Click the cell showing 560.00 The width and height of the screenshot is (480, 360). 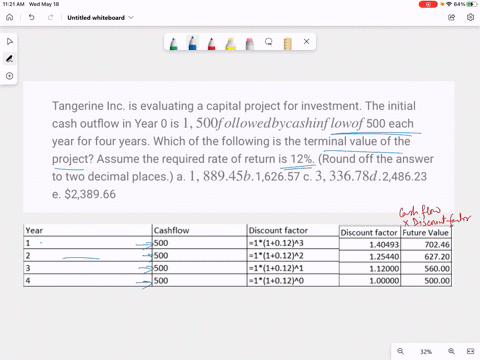click(x=426, y=269)
